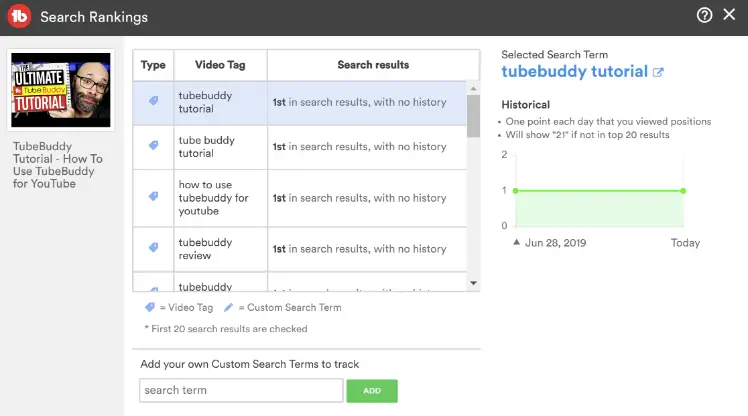The width and height of the screenshot is (748, 416).
Task: Click the Custom Search Term pencil icon
Action: click(228, 307)
